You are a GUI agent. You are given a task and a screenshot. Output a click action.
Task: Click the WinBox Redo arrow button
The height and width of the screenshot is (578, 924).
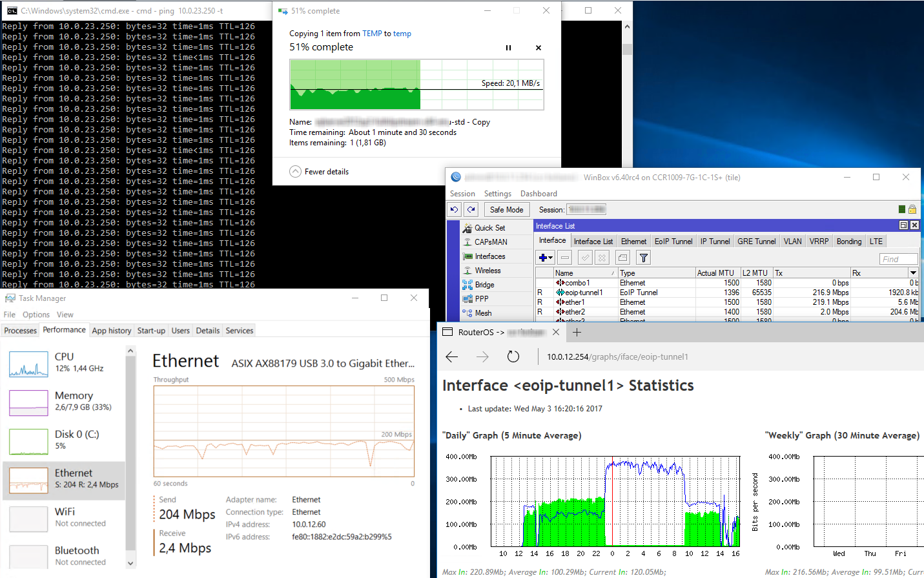point(471,209)
